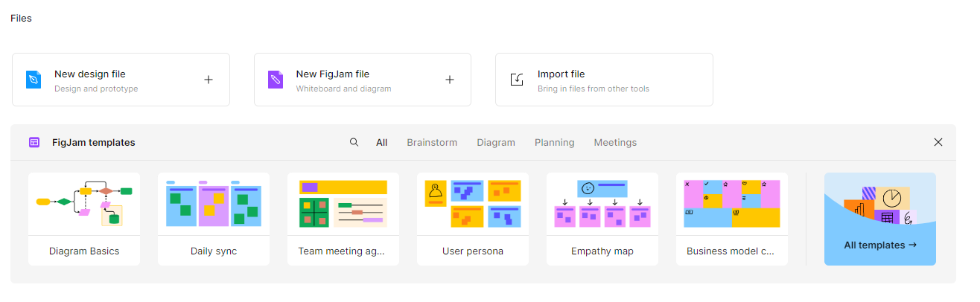Open the User persona template thumbnail

click(473, 204)
